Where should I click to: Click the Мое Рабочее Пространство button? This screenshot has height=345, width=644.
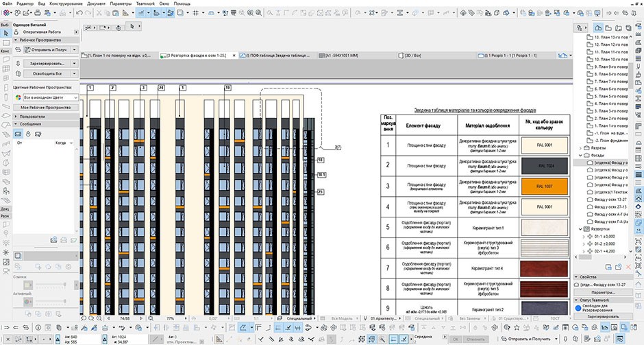[45, 108]
